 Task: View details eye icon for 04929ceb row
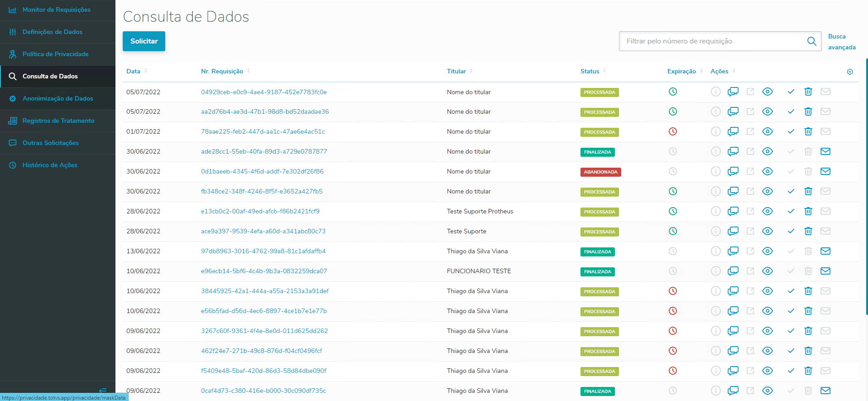(x=767, y=92)
